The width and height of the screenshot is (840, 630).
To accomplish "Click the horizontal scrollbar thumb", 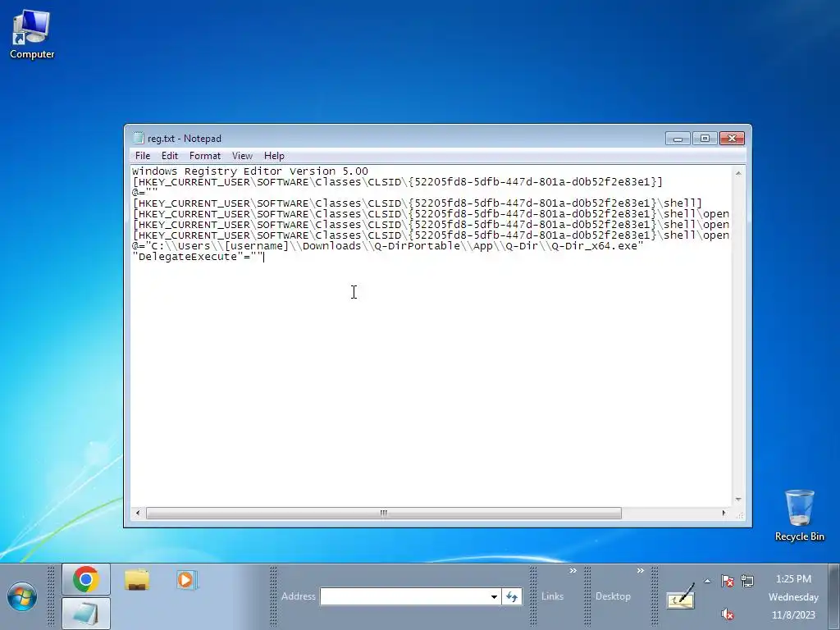I will click(x=384, y=514).
